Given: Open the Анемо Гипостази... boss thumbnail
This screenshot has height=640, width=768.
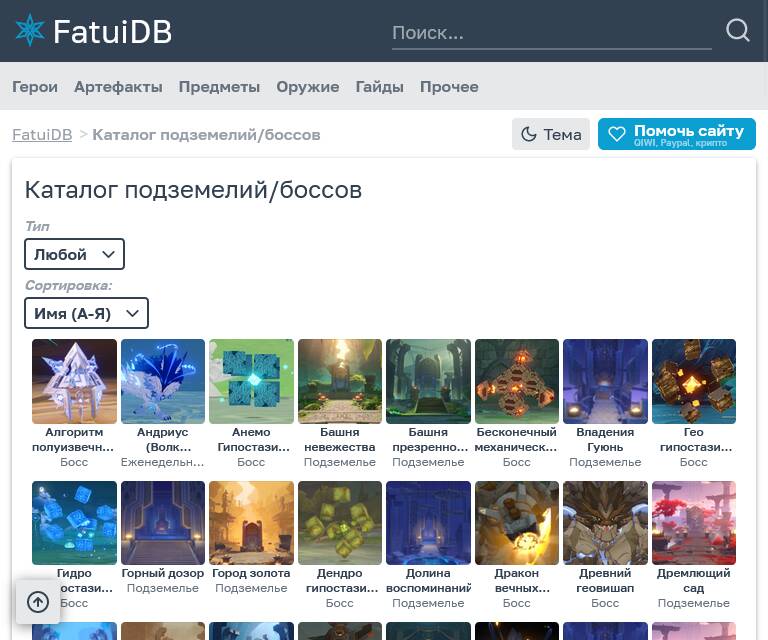Looking at the screenshot, I should (251, 381).
